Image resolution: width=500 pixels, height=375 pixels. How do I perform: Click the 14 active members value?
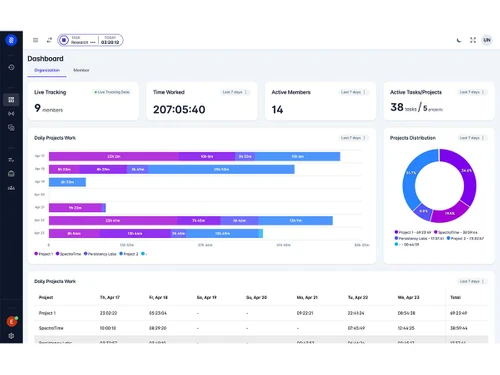(277, 110)
